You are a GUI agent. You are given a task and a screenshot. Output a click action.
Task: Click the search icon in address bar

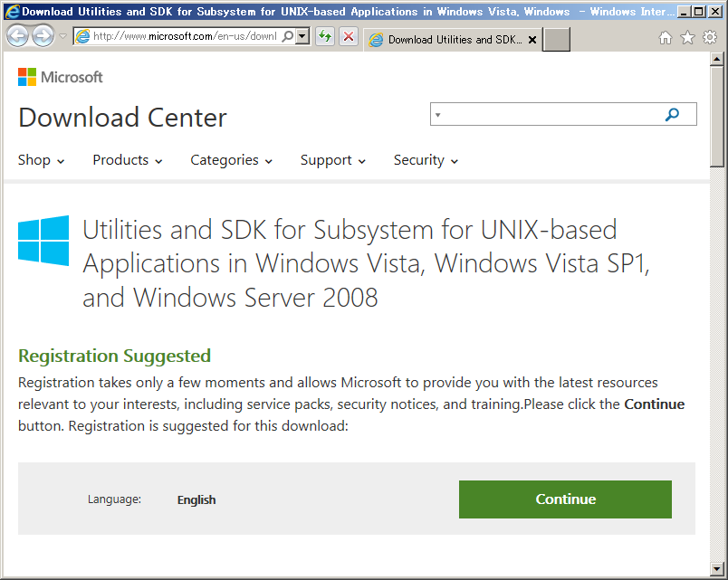click(287, 37)
